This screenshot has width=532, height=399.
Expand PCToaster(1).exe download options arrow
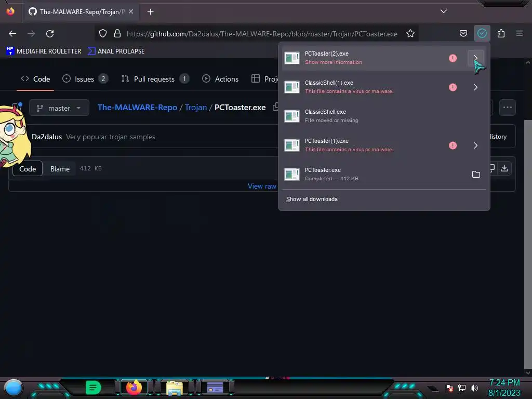click(x=476, y=145)
